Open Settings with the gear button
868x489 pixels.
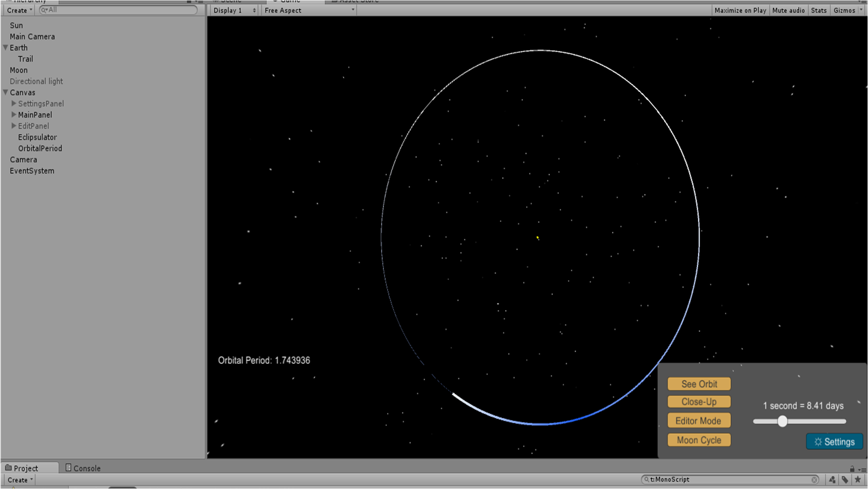coord(834,442)
